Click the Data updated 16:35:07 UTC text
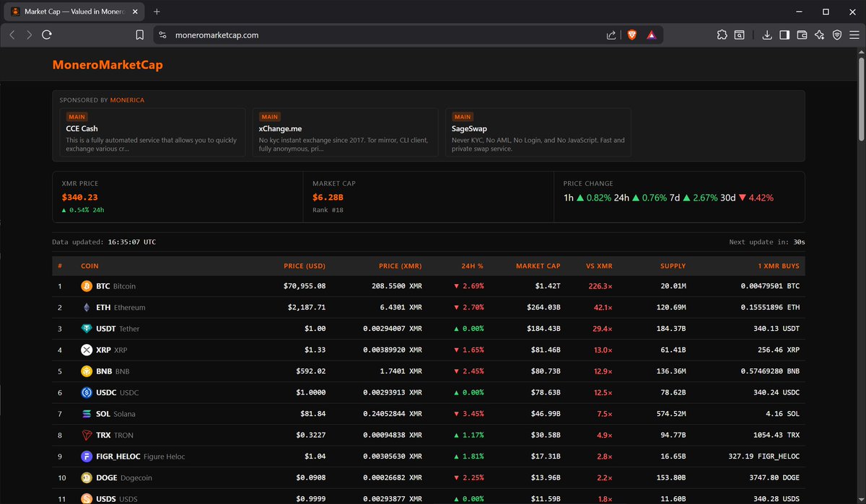 tap(104, 242)
